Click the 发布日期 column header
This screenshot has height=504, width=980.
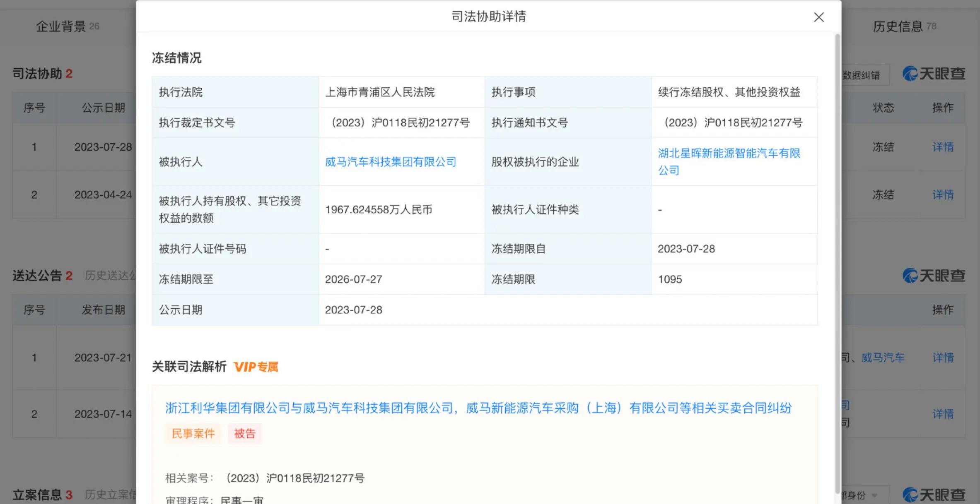point(103,310)
